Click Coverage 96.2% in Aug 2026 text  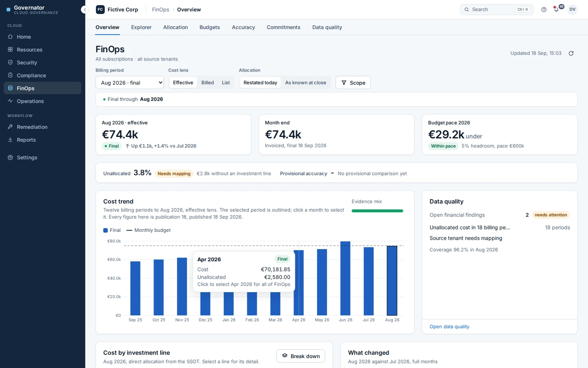(x=463, y=250)
